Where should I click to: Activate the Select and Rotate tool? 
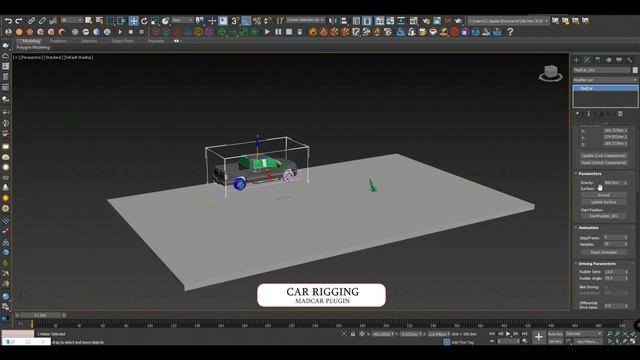[x=144, y=20]
